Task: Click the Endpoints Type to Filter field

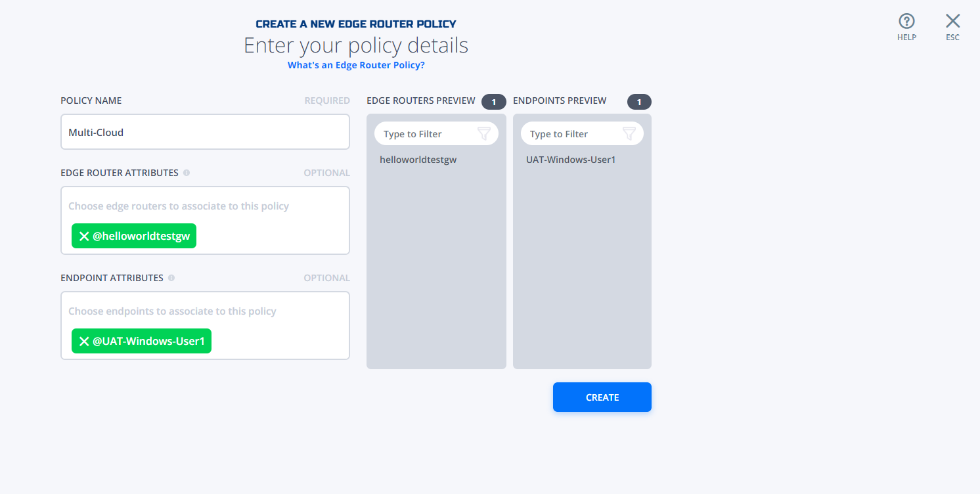Action: [x=582, y=134]
